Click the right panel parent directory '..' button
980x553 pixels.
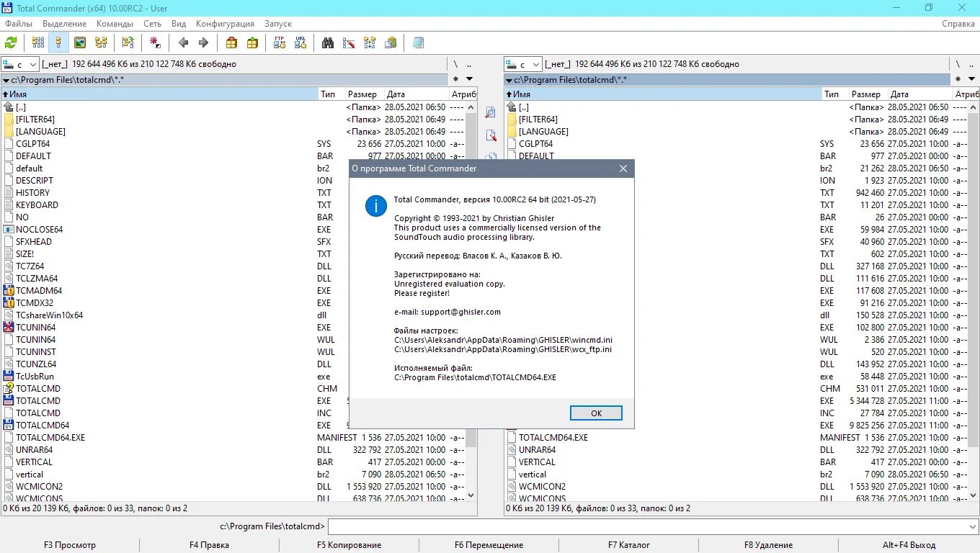pyautogui.click(x=972, y=64)
